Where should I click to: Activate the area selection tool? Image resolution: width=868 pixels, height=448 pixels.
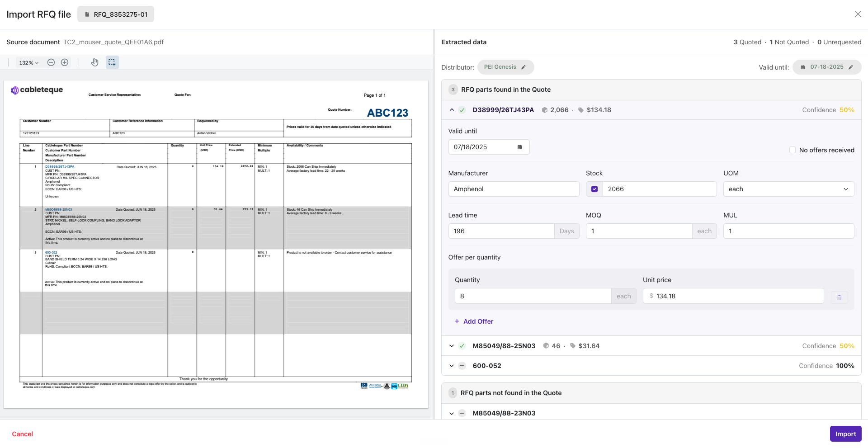pos(112,62)
